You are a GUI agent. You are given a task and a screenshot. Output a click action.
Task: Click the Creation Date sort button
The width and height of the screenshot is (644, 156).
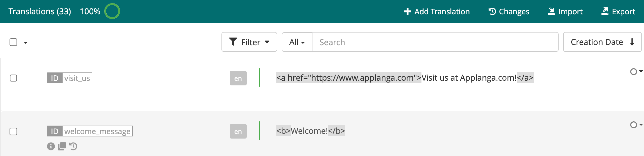[x=602, y=42]
